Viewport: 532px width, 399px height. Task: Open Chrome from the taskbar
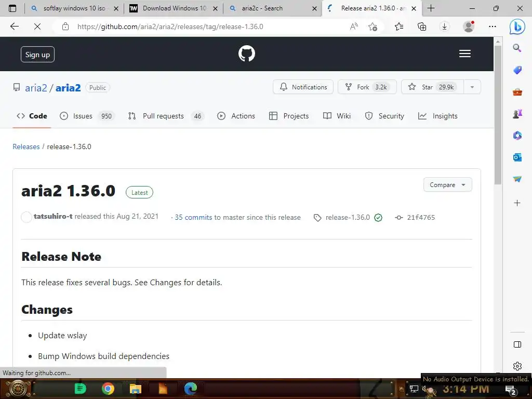tap(108, 389)
